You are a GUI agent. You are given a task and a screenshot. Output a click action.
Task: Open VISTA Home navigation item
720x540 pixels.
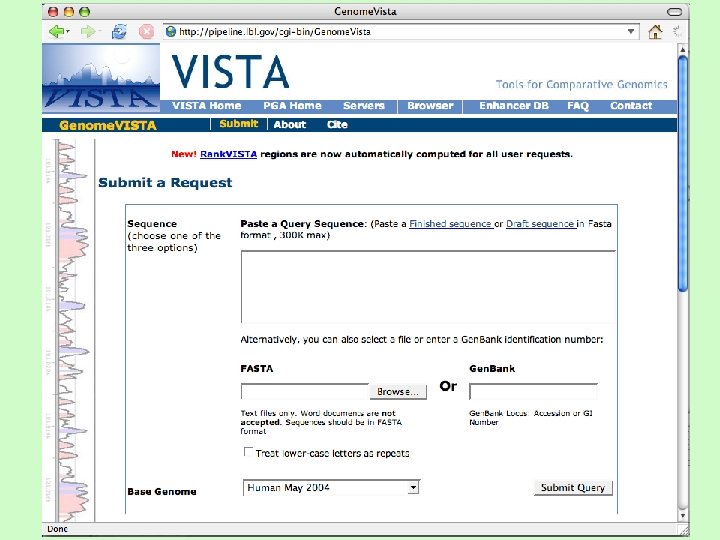point(206,106)
